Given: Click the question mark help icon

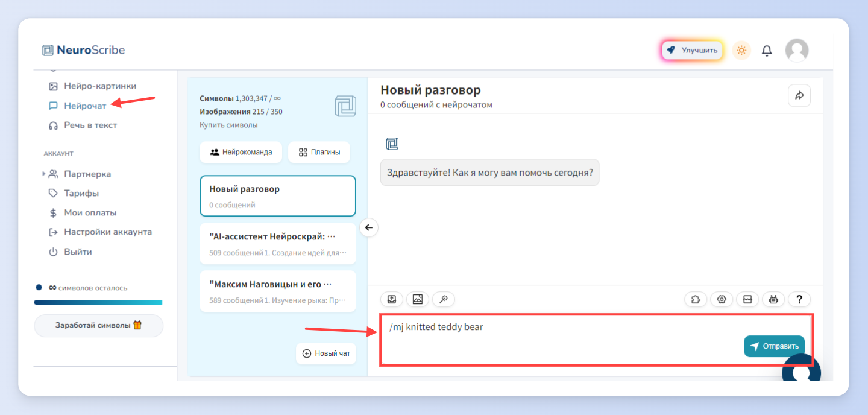Looking at the screenshot, I should point(799,299).
